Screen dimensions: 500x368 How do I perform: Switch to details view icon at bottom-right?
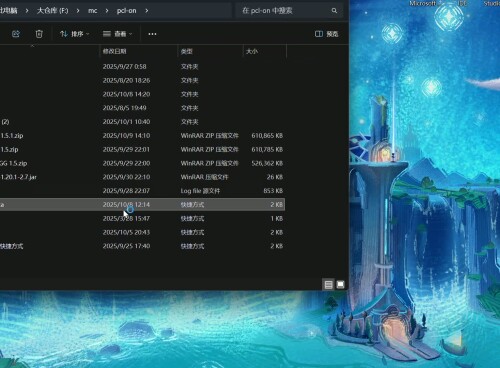point(328,284)
